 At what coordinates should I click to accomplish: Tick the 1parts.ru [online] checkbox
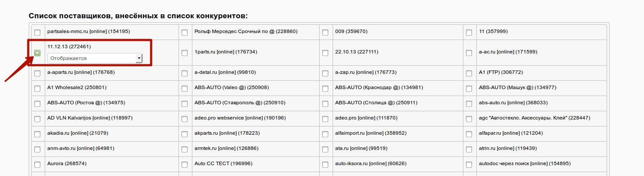[x=185, y=53]
